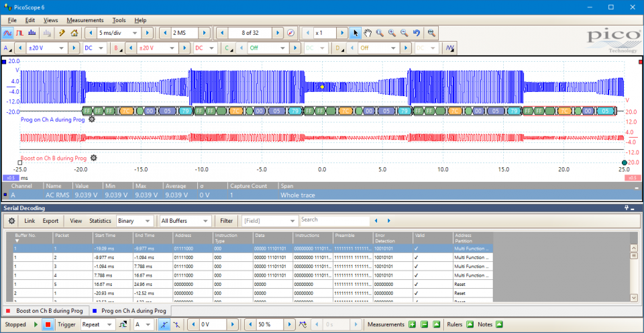Open Channel A options button
Viewport: 644px width, 333px height.
coord(8,48)
